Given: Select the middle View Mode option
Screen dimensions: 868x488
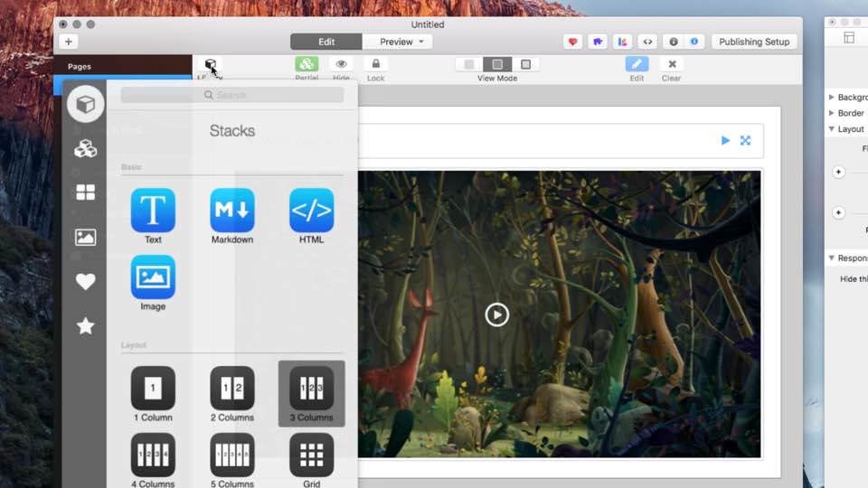Looking at the screenshot, I should coord(497,64).
